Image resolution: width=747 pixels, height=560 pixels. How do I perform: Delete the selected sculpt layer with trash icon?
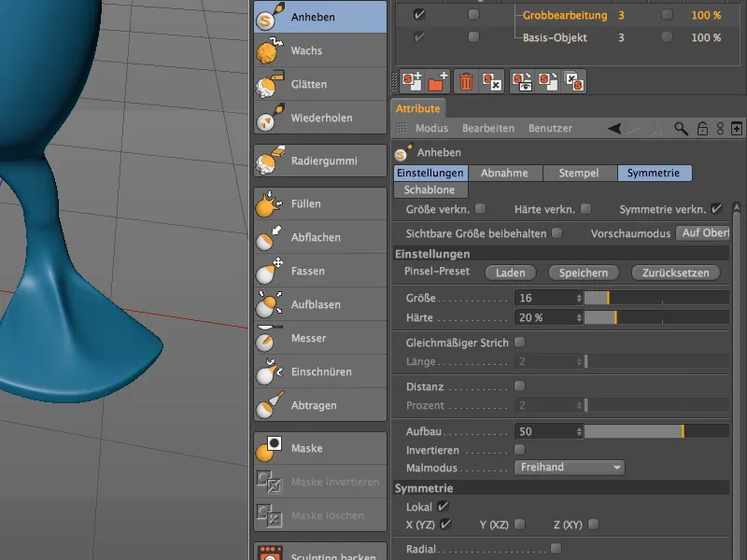click(x=466, y=81)
